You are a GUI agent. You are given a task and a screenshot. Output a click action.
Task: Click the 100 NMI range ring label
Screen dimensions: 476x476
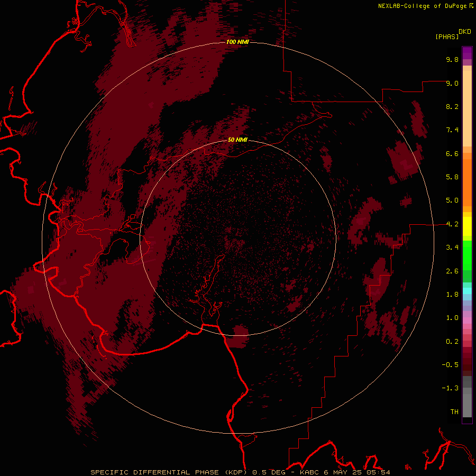click(x=237, y=42)
